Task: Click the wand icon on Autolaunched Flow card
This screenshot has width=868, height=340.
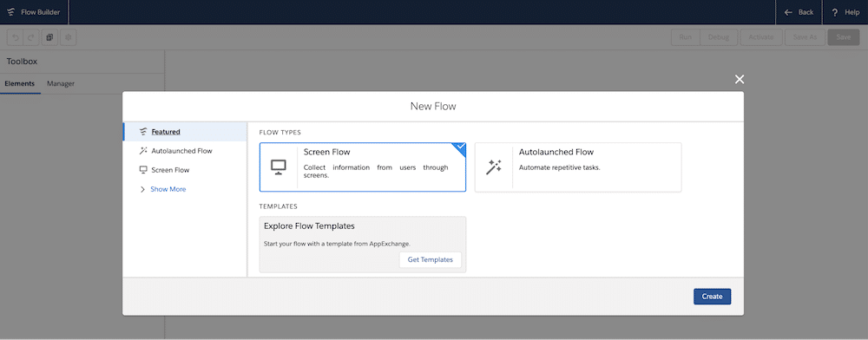Action: click(x=494, y=167)
